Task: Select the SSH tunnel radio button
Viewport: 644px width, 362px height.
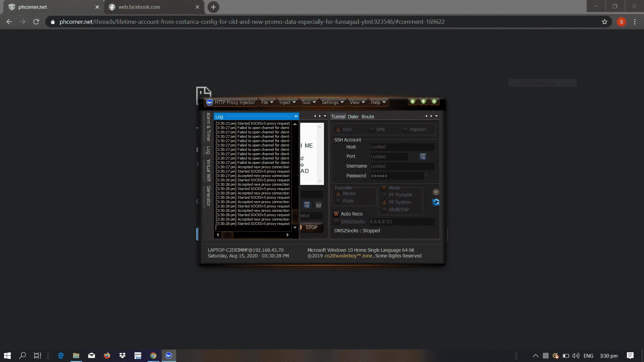Action: (338, 129)
